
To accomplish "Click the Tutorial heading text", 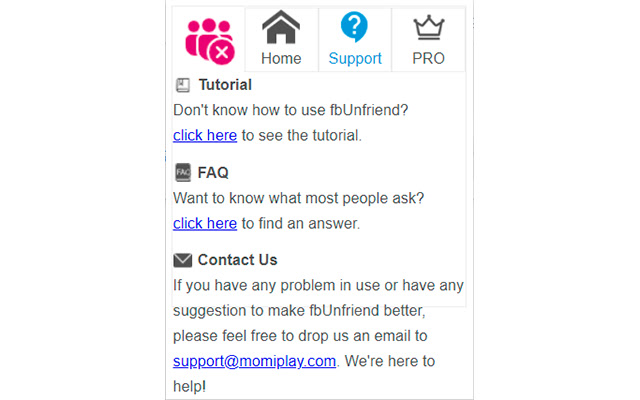I will click(x=225, y=85).
